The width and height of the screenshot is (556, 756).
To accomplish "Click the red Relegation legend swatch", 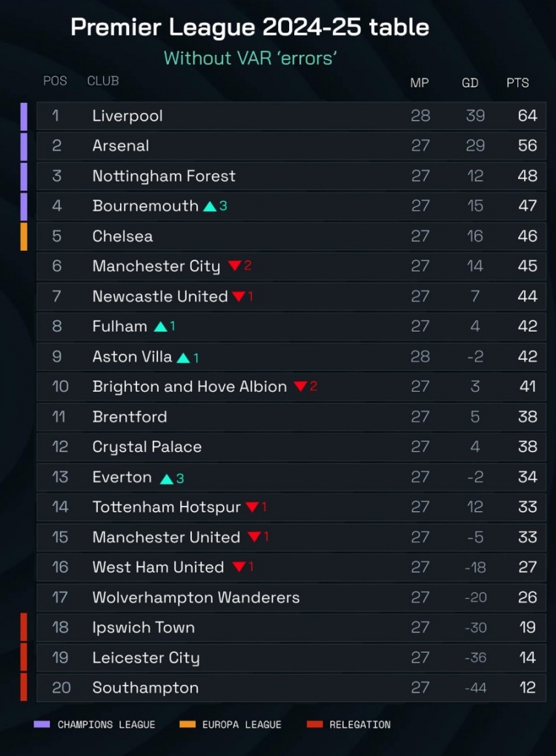I will pyautogui.click(x=314, y=724).
